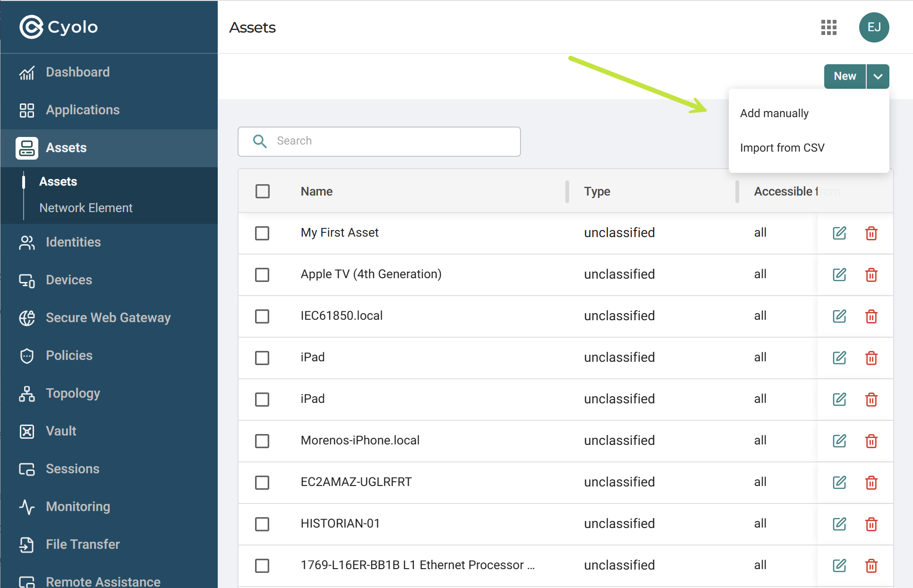The width and height of the screenshot is (913, 588).
Task: Click the Name column resize handle
Action: pos(567,191)
